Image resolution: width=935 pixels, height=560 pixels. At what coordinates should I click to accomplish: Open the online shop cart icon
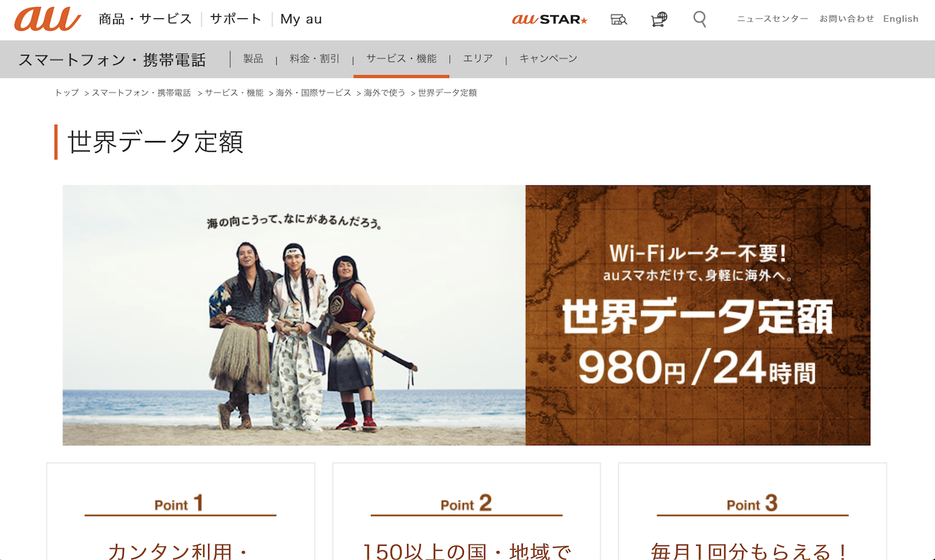659,20
